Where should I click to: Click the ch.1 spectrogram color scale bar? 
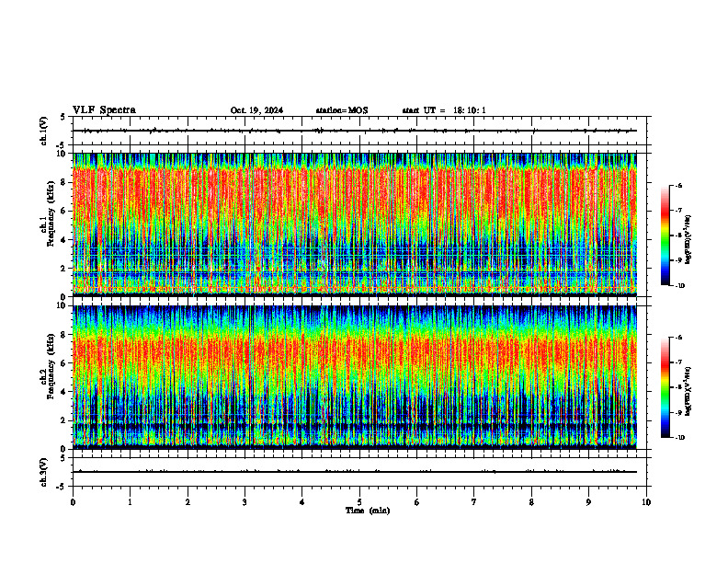665,236
